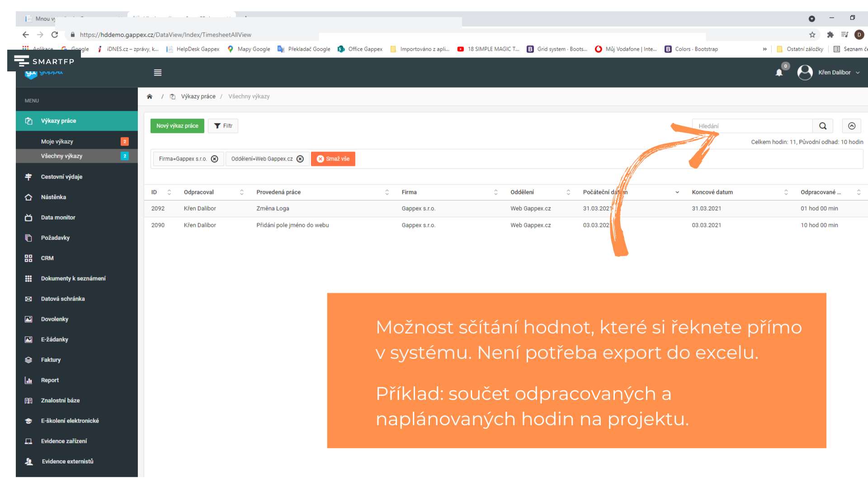Bookmark page with star icon
The height and width of the screenshot is (488, 868).
click(x=812, y=35)
